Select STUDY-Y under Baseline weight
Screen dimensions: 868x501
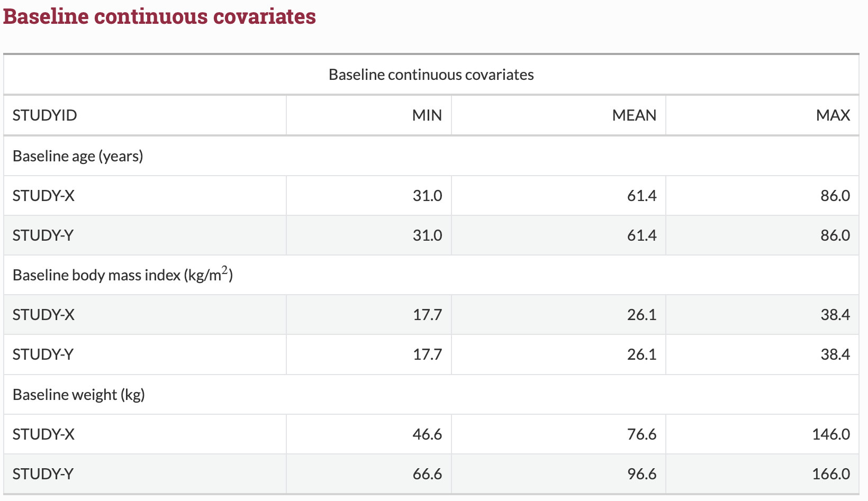coord(43,474)
